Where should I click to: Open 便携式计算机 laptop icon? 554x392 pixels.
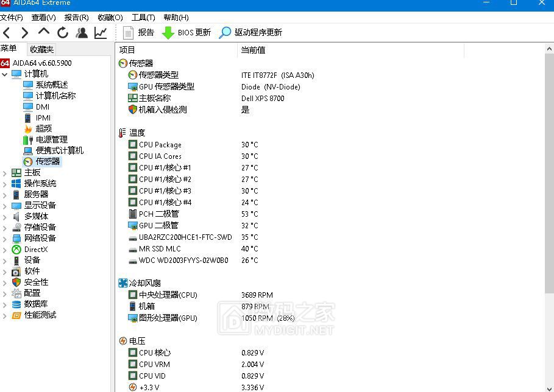point(28,151)
